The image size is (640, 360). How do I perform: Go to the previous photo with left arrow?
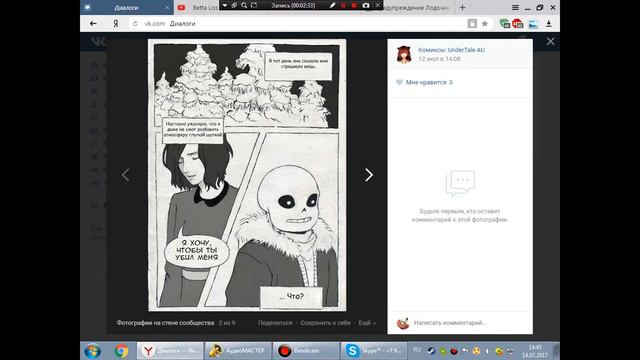(x=125, y=175)
